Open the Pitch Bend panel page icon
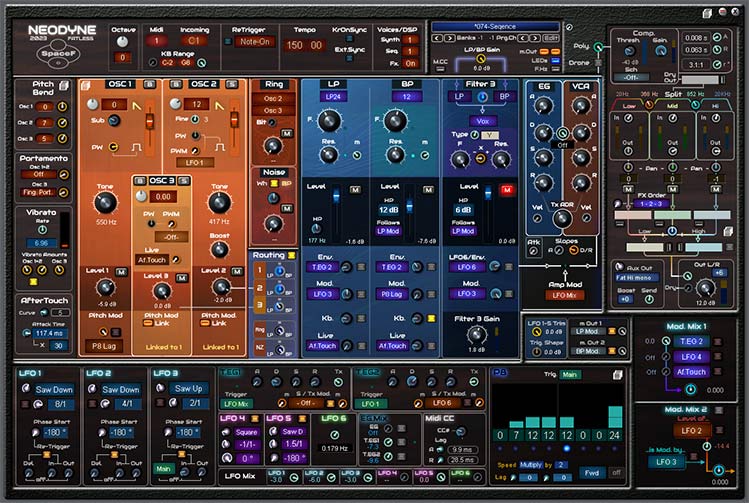749x503 pixels. [64, 86]
